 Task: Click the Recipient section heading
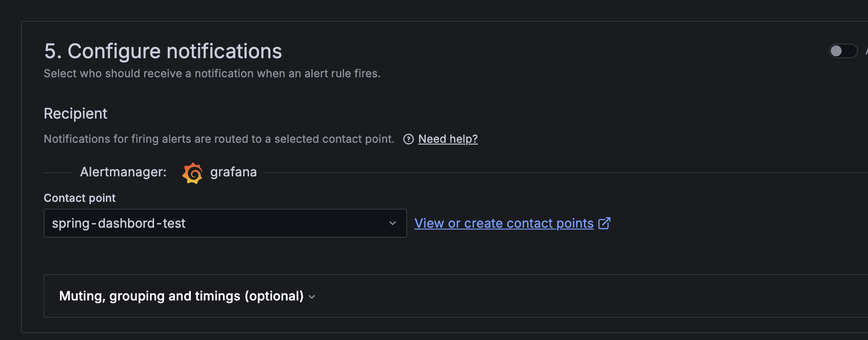pyautogui.click(x=75, y=114)
